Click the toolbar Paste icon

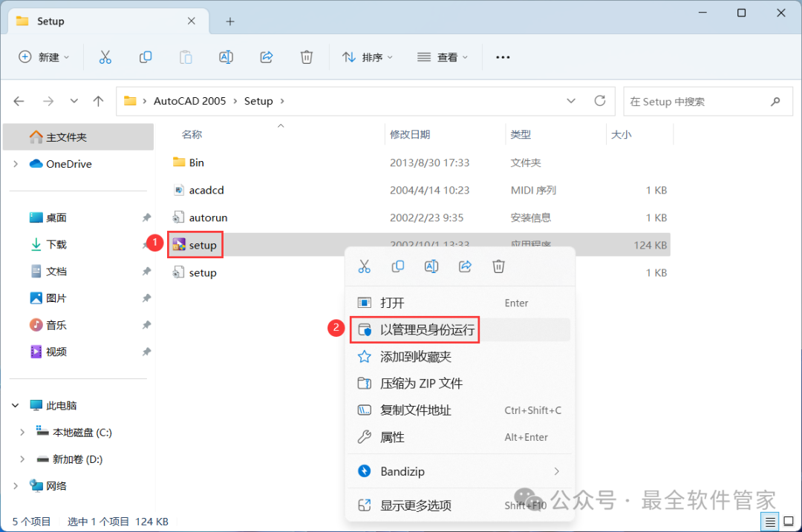(x=186, y=57)
